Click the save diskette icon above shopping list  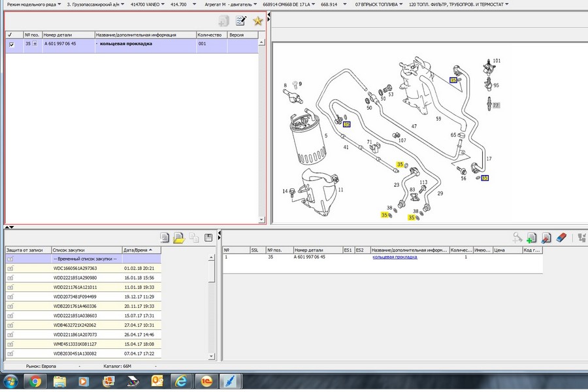209,238
